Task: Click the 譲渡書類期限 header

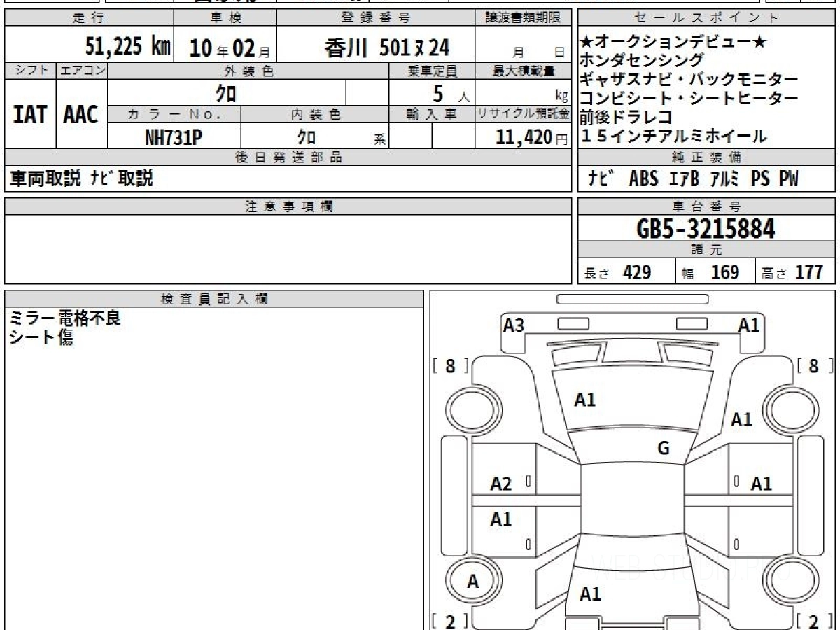Action: [x=523, y=18]
